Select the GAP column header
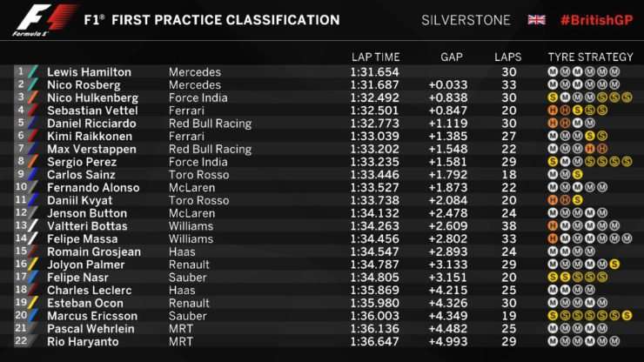 point(452,57)
